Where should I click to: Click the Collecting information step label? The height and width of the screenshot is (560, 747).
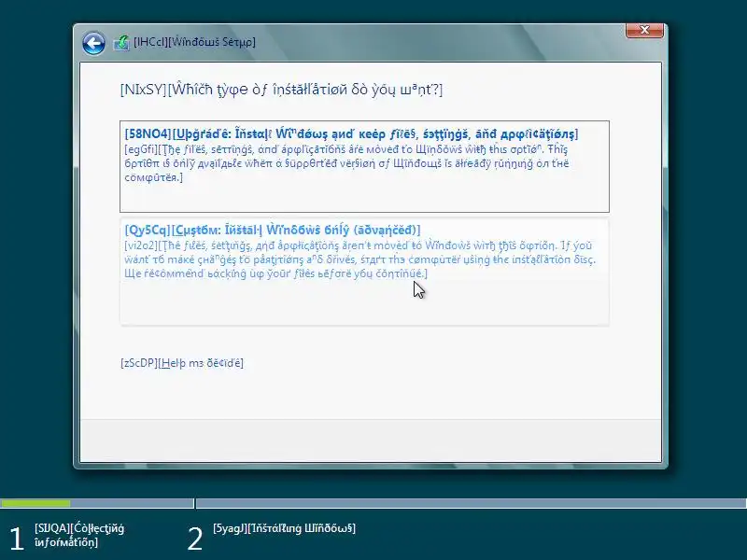[79, 535]
